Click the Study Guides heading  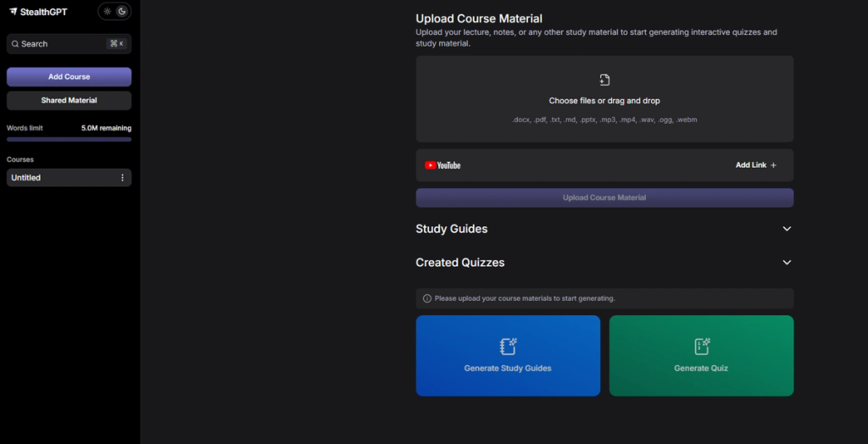point(452,229)
